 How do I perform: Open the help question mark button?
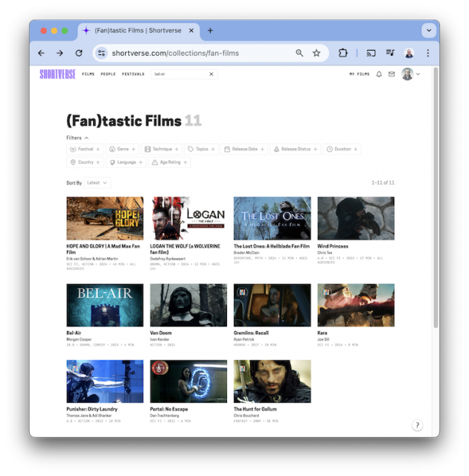[418, 425]
